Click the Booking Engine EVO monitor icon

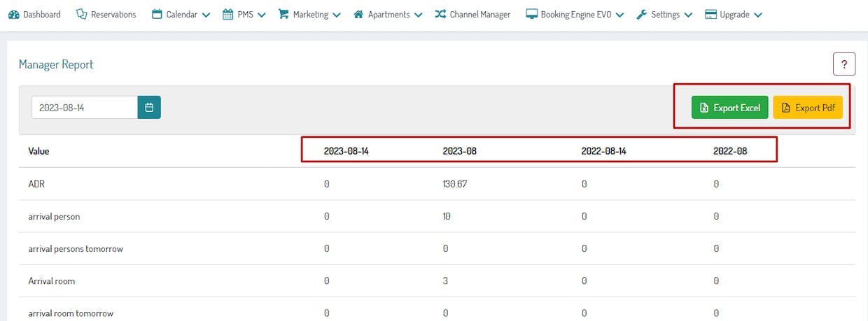[531, 14]
